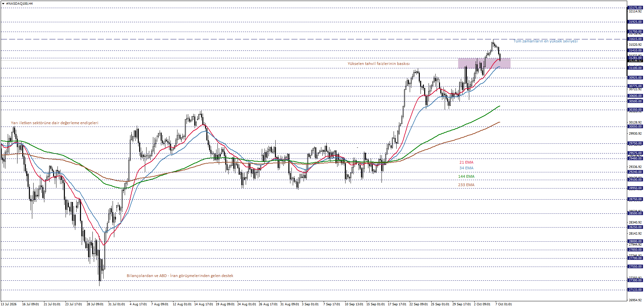Click the 21 EMA legend label
The height and width of the screenshot is (308, 644).
click(x=466, y=162)
